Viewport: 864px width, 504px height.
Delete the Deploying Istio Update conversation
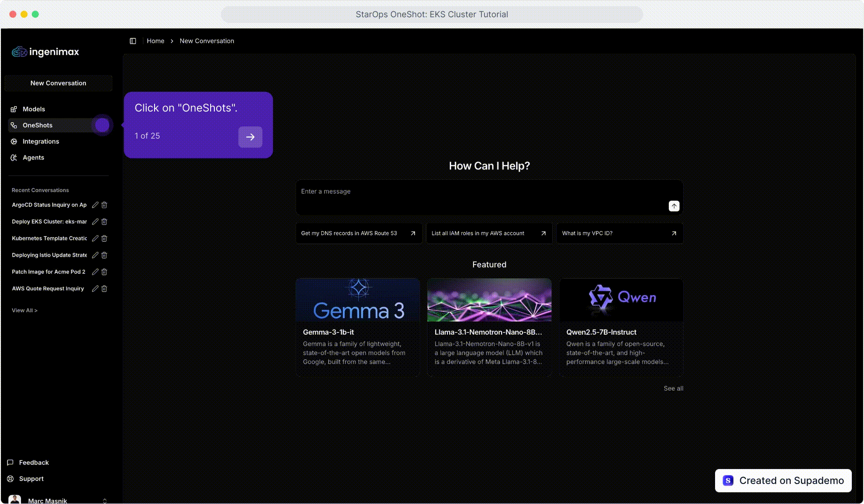[104, 255]
